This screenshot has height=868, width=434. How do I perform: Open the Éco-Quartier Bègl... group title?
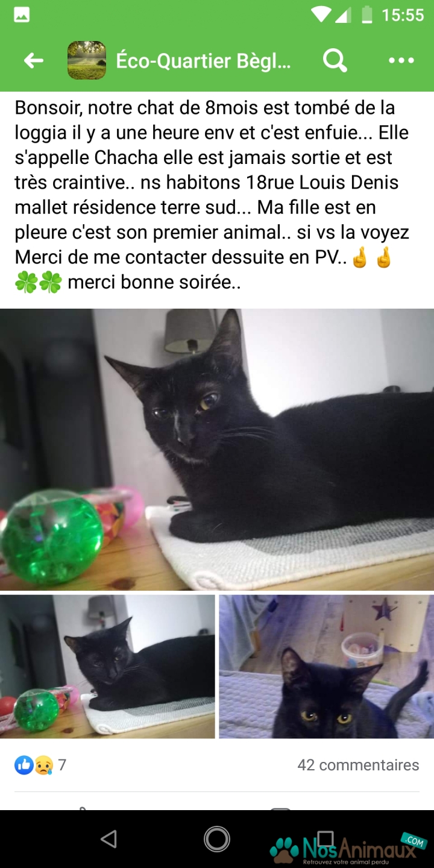point(204,61)
